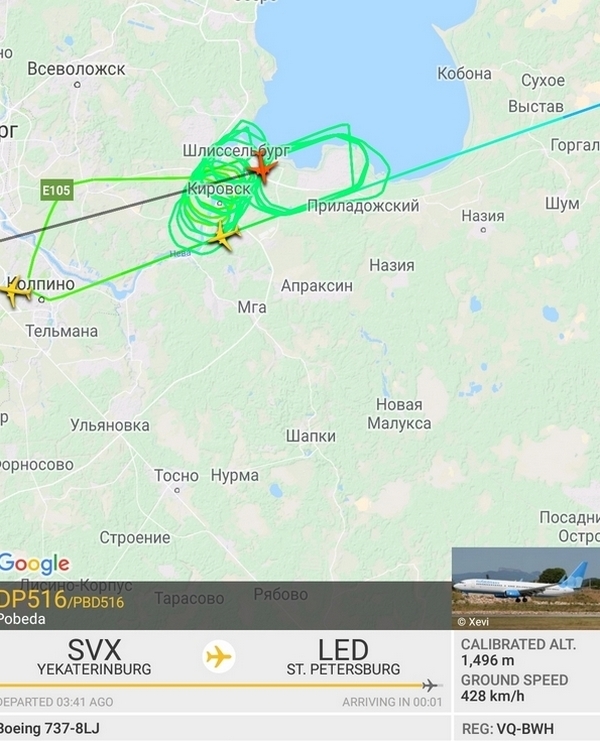Click the E105 highway marker
This screenshot has width=600, height=741.
pyautogui.click(x=57, y=190)
